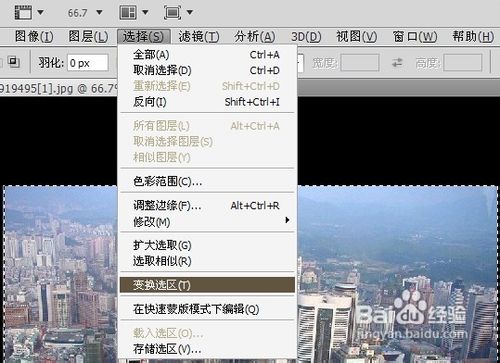Expand the screen mode dropdown arrow

coord(190,13)
